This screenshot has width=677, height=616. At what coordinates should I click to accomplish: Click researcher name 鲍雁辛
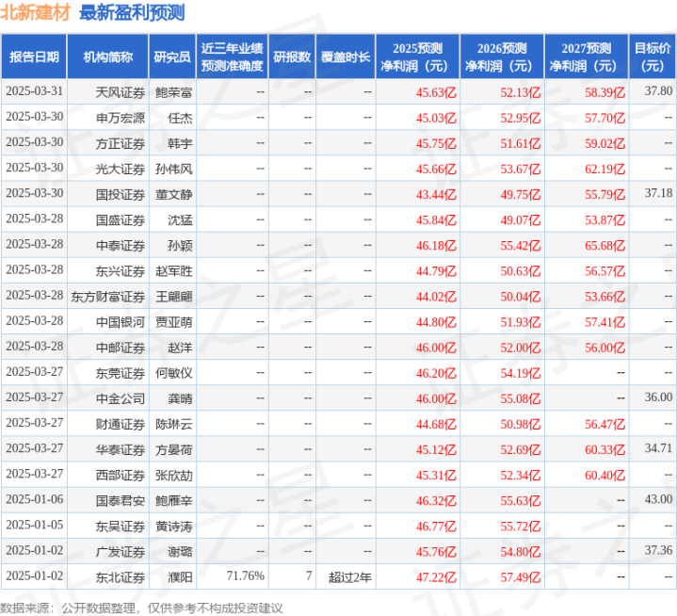(173, 501)
